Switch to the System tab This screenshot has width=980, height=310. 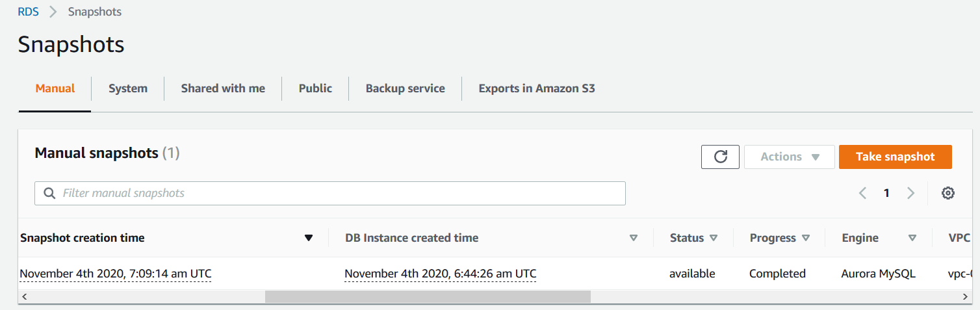tap(128, 88)
